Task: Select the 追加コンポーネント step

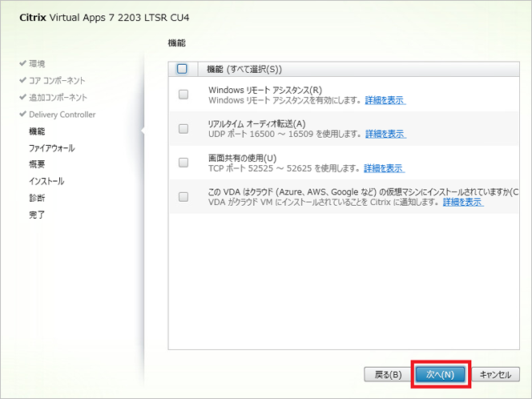Action: tap(58, 98)
